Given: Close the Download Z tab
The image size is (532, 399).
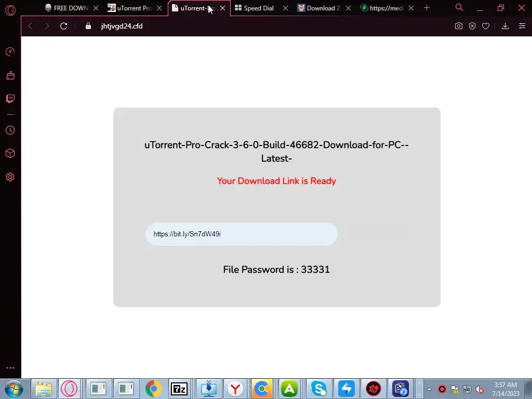Looking at the screenshot, I should click(349, 8).
